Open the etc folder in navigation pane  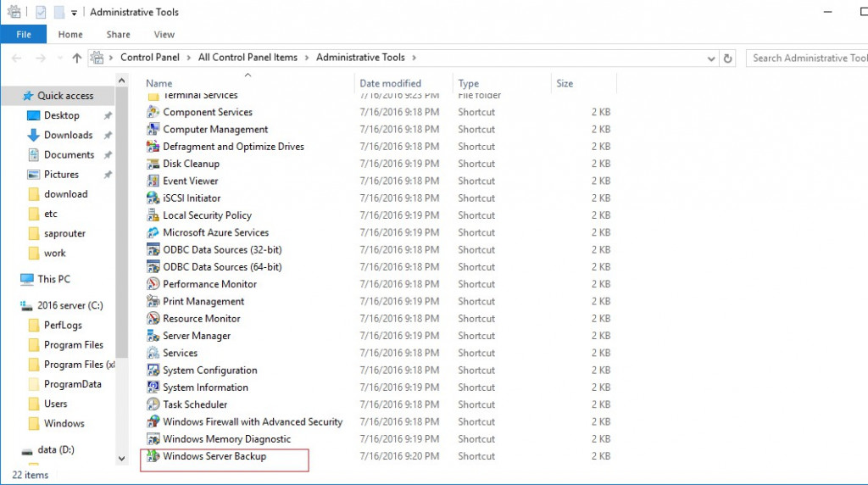[50, 213]
